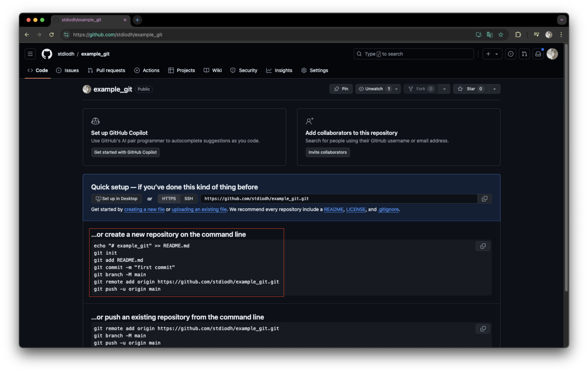Screen dimensions: 588x373
Task: Switch to the Actions tab
Action: click(x=147, y=70)
